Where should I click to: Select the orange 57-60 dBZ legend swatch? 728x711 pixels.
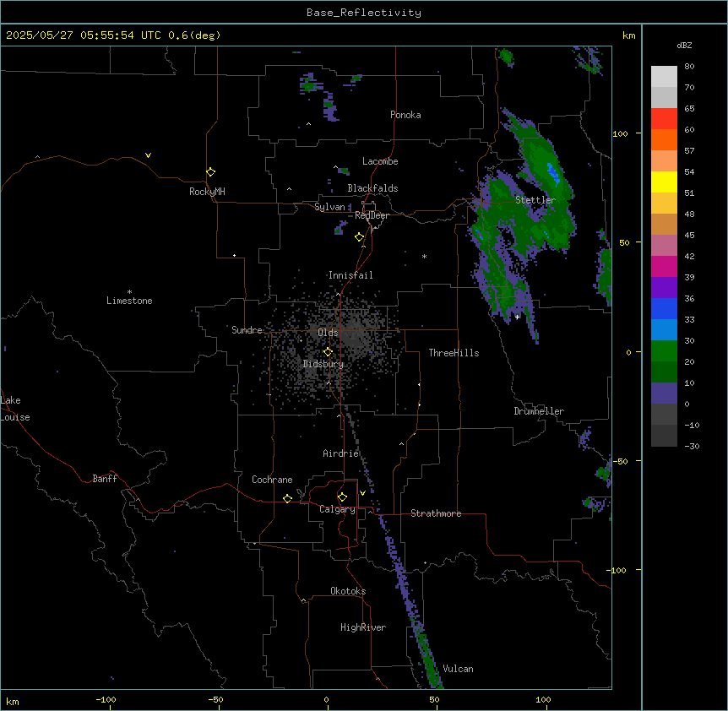tap(664, 139)
